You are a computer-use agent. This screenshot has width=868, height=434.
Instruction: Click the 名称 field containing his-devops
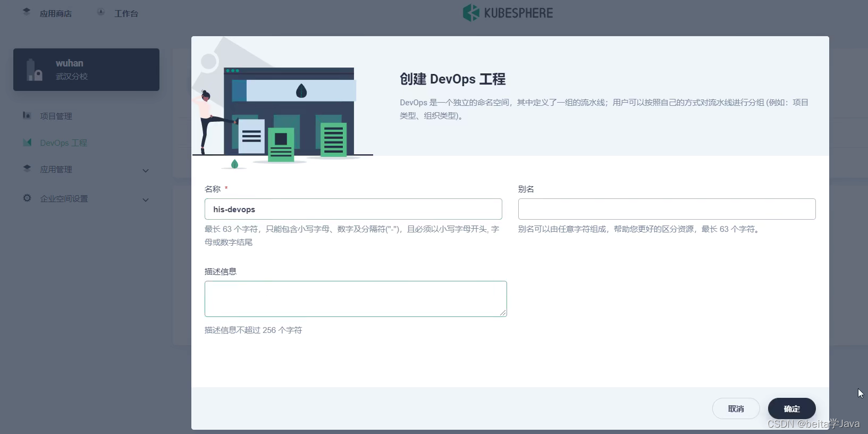[353, 209]
